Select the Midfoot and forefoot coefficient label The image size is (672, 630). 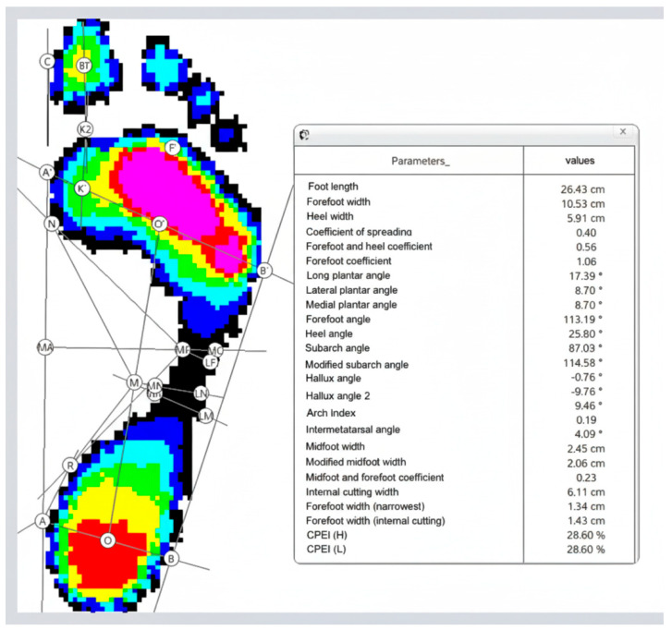tap(374, 477)
